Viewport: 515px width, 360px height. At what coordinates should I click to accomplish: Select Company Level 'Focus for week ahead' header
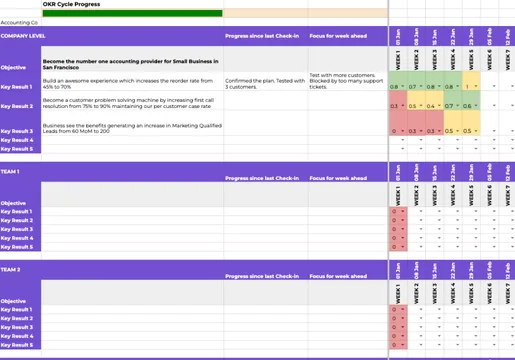click(338, 36)
